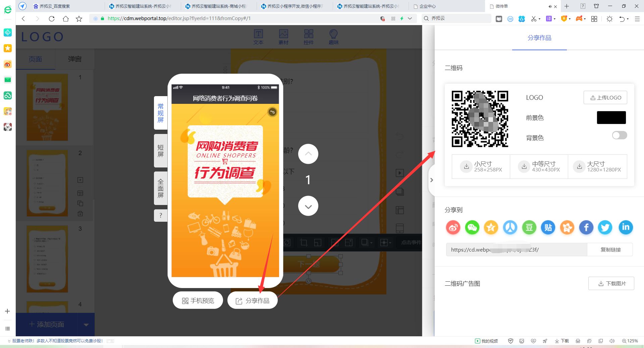Select page 1 thumbnail
The image size is (644, 348).
click(47, 107)
